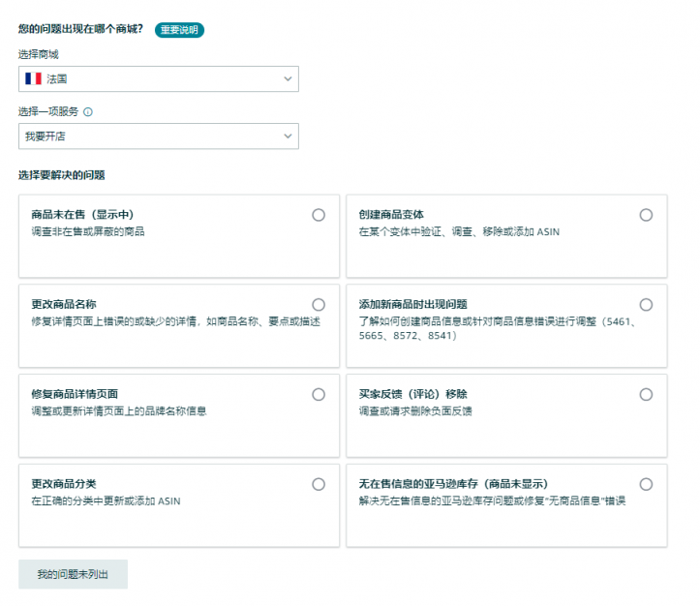
Task: Click the French flag icon in marketplace selector
Action: 34,79
